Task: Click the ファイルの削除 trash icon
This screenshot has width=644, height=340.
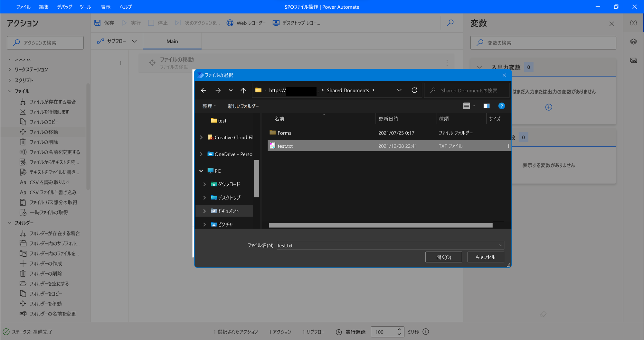Action: [x=23, y=142]
